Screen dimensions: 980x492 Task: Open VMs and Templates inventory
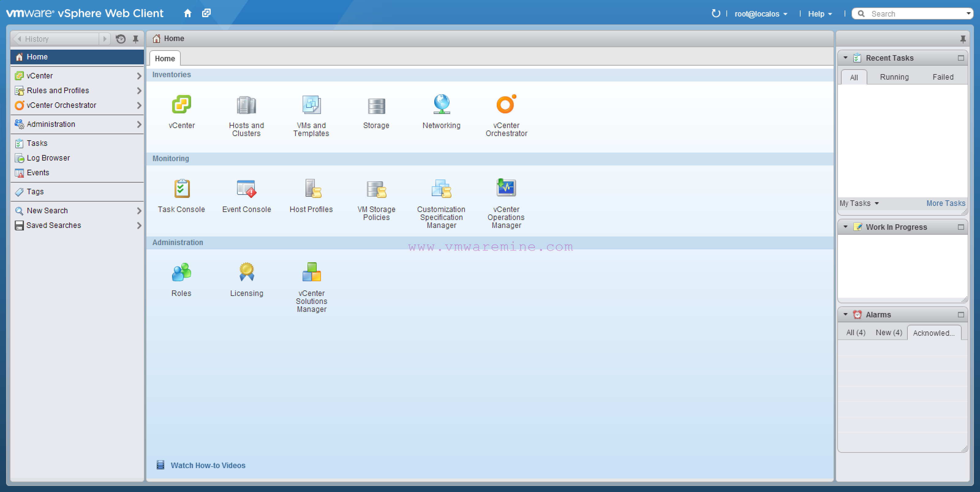tap(311, 105)
